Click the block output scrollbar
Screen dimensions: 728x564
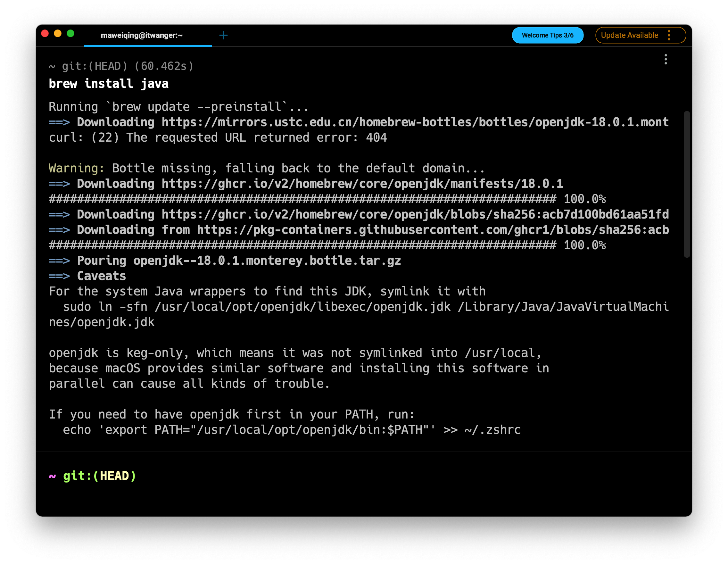tap(686, 184)
